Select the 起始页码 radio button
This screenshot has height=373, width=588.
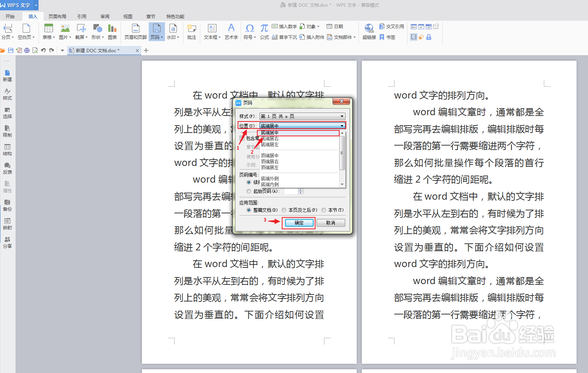coord(249,191)
